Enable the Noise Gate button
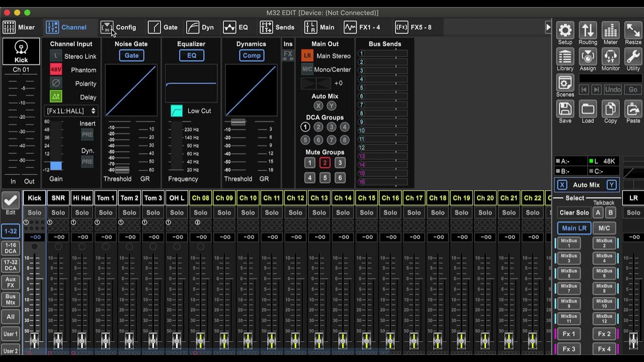644x362 pixels. pos(131,55)
